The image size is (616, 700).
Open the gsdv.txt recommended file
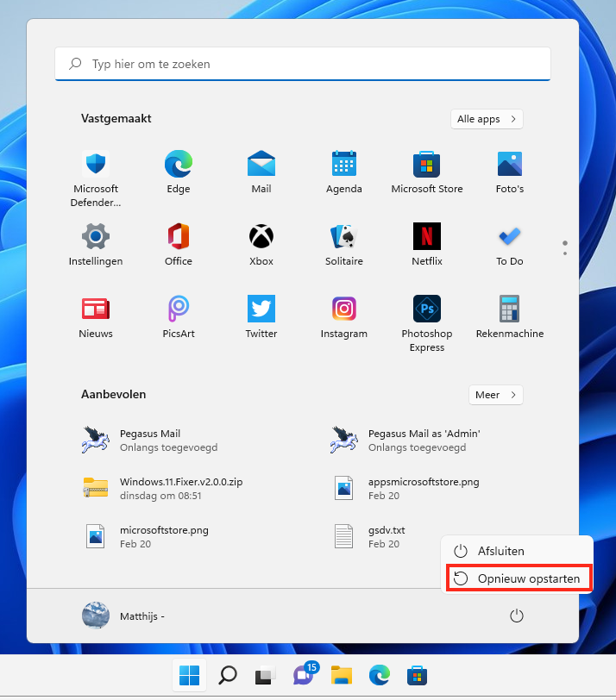point(387,536)
